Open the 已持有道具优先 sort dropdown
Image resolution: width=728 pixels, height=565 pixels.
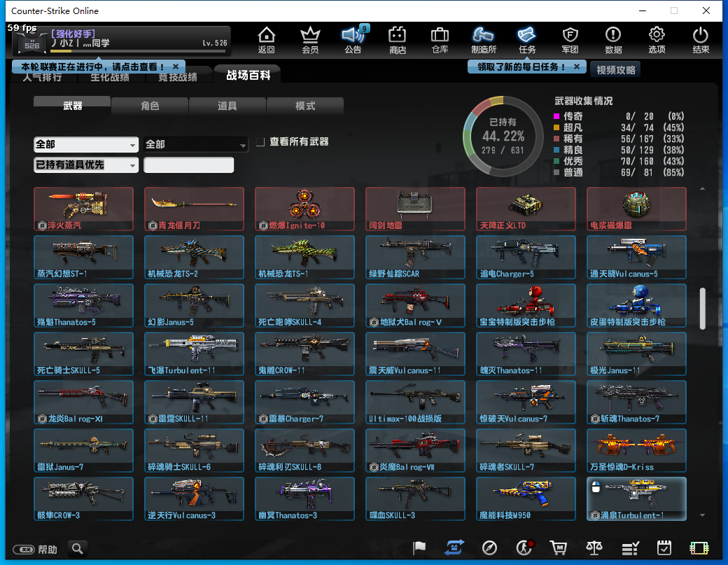(86, 165)
